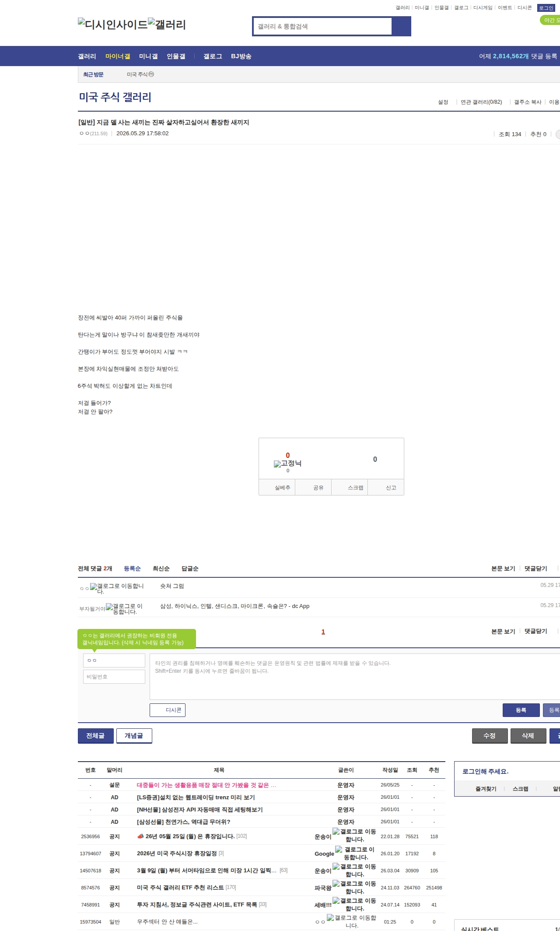Click 로그인해 주세요. link
Image resolution: width=560 pixels, height=931 pixels.
point(486,771)
